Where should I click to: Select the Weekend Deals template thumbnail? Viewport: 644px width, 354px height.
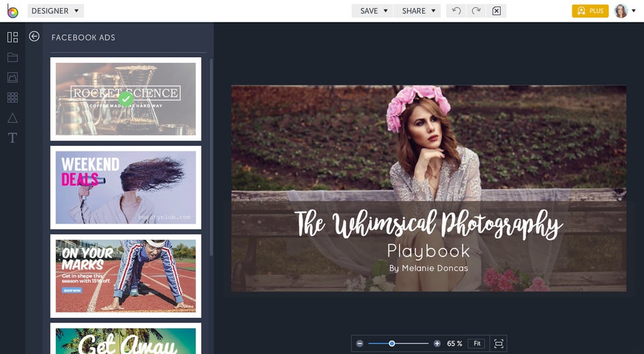(126, 188)
